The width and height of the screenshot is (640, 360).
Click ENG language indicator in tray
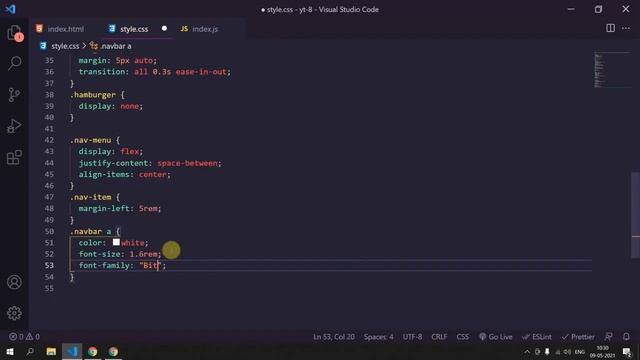tap(580, 352)
